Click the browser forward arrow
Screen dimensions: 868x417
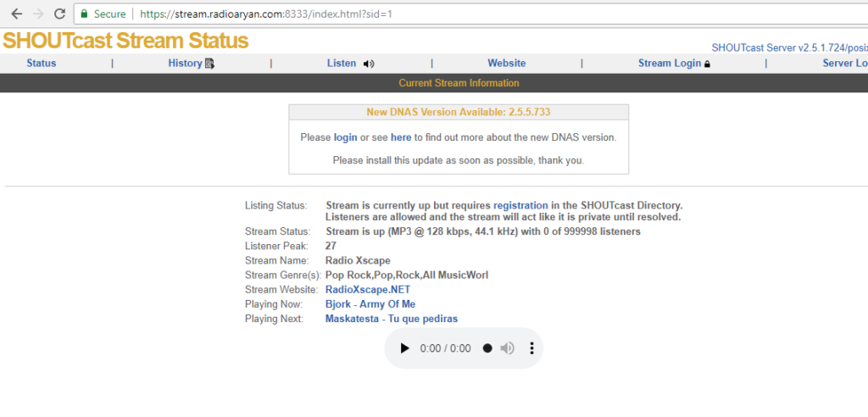click(x=38, y=14)
